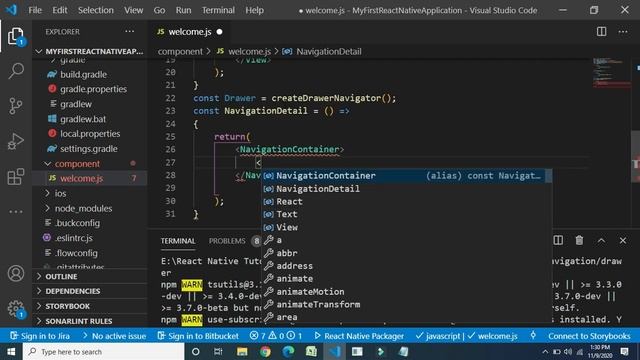Screen dimensions: 640x360
Task: Expand the DEPENDENCIES section
Action: 90,291
